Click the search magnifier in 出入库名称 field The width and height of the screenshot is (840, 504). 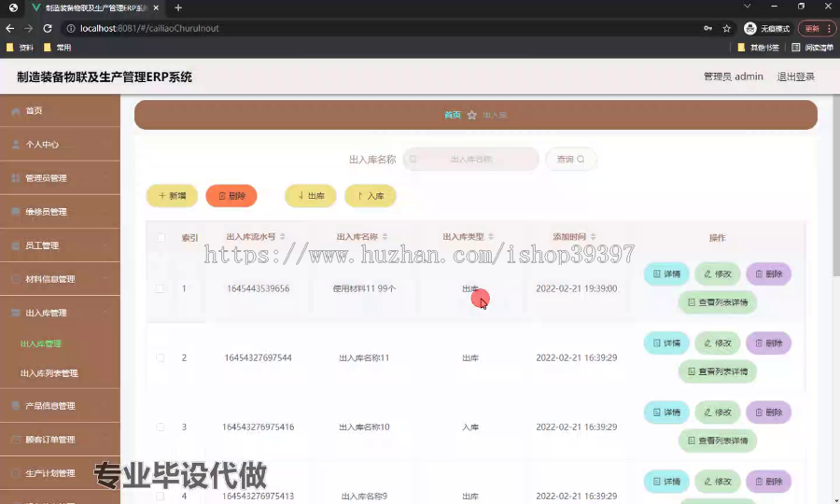[x=413, y=159]
